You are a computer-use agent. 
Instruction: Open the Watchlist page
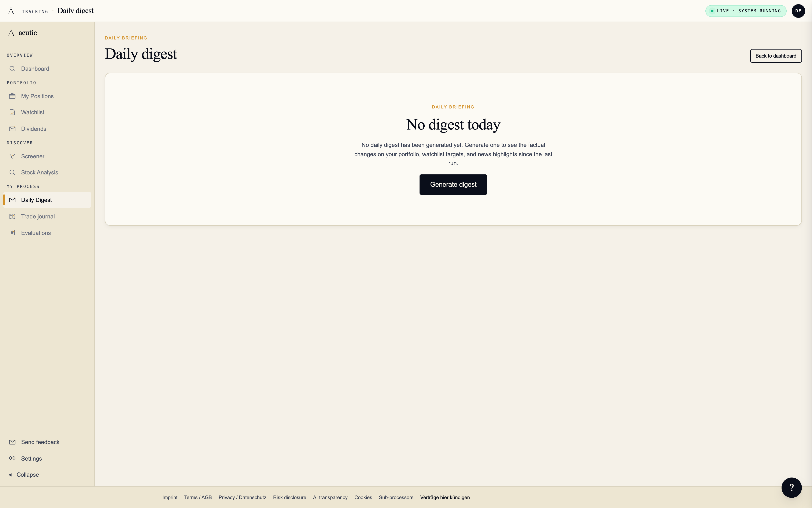tap(47, 112)
